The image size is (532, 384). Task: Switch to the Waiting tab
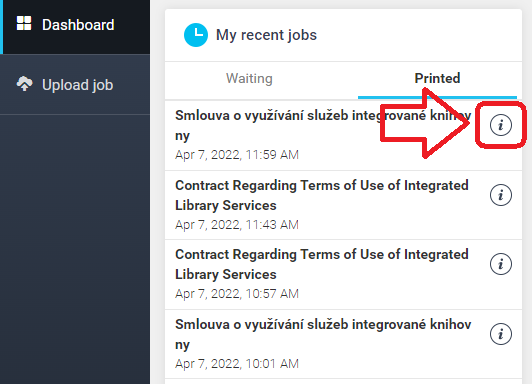pyautogui.click(x=249, y=78)
